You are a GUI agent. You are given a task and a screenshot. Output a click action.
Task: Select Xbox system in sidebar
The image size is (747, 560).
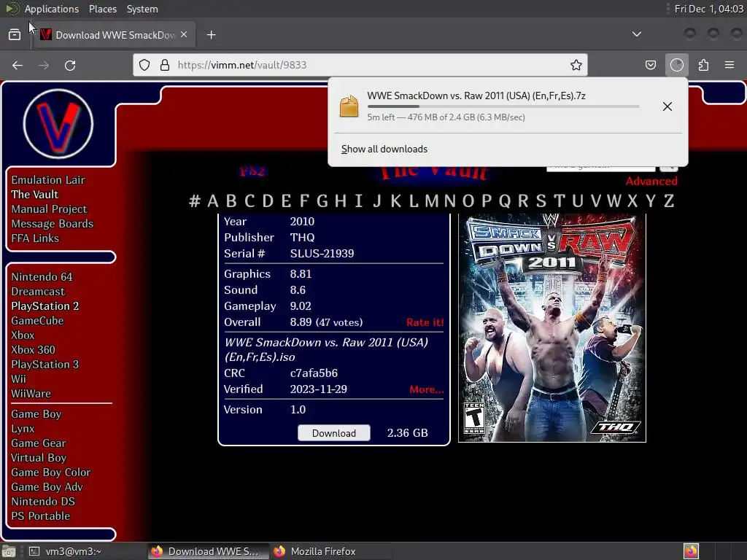click(23, 335)
